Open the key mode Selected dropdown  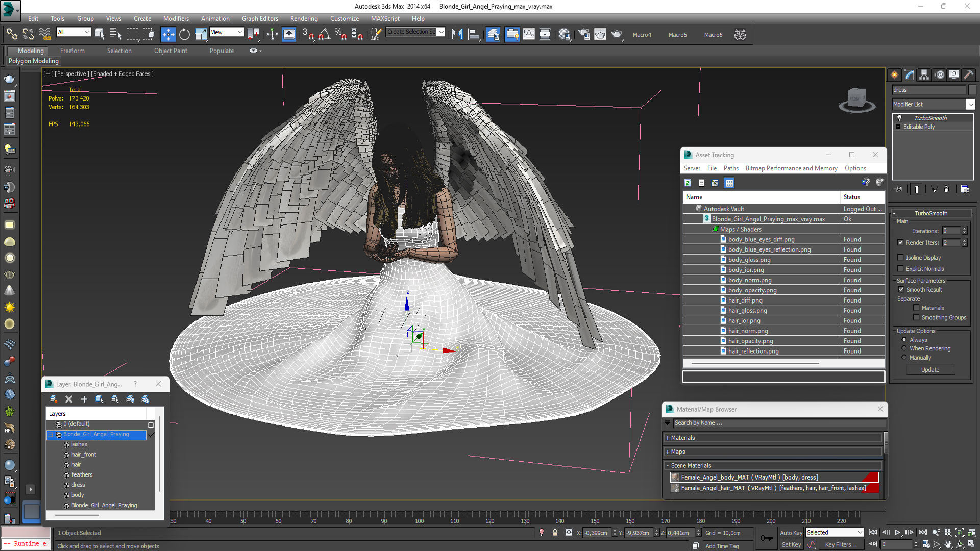[835, 532]
